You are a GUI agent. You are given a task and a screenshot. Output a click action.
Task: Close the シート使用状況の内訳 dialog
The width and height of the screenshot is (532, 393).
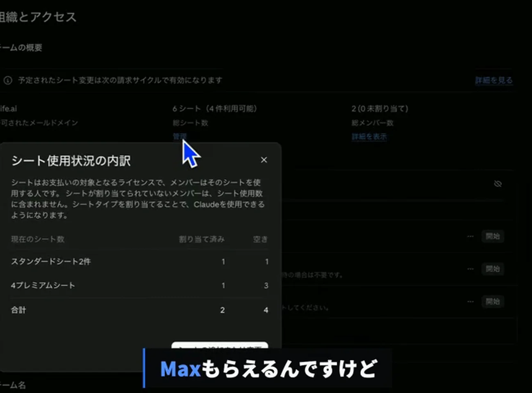tap(264, 160)
